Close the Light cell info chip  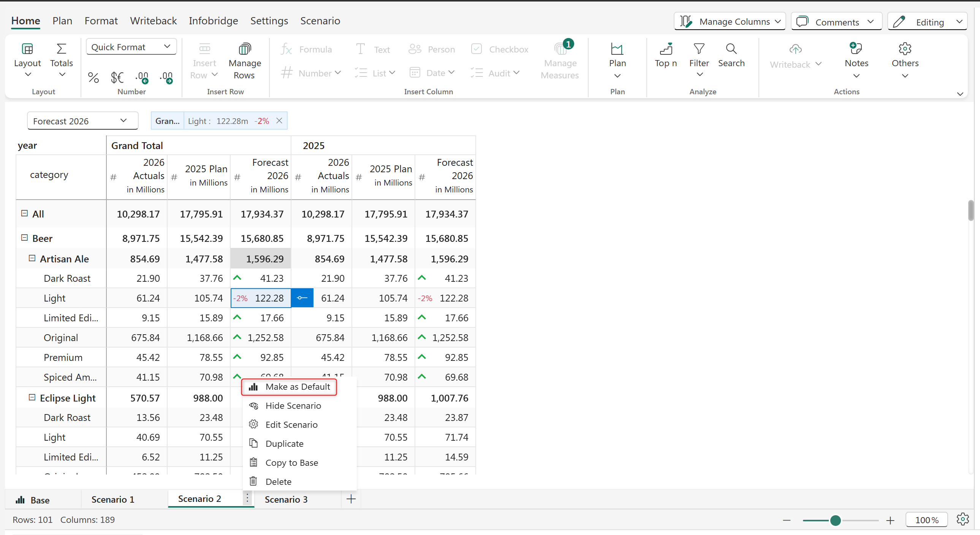(x=279, y=121)
